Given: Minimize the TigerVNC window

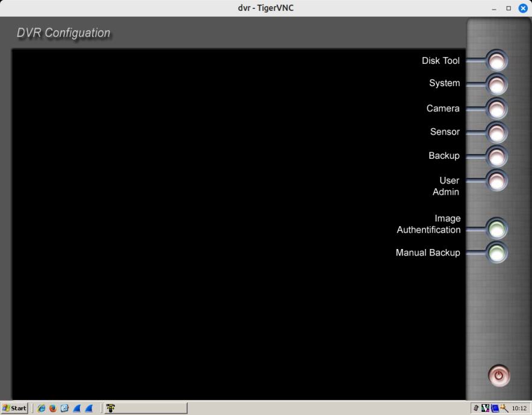Looking at the screenshot, I should pyautogui.click(x=494, y=8).
